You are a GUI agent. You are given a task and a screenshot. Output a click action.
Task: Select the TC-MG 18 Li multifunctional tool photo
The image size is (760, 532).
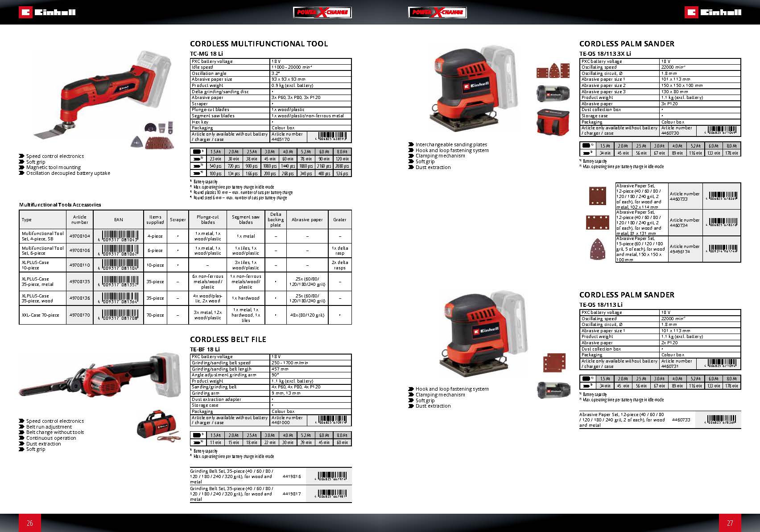102,94
